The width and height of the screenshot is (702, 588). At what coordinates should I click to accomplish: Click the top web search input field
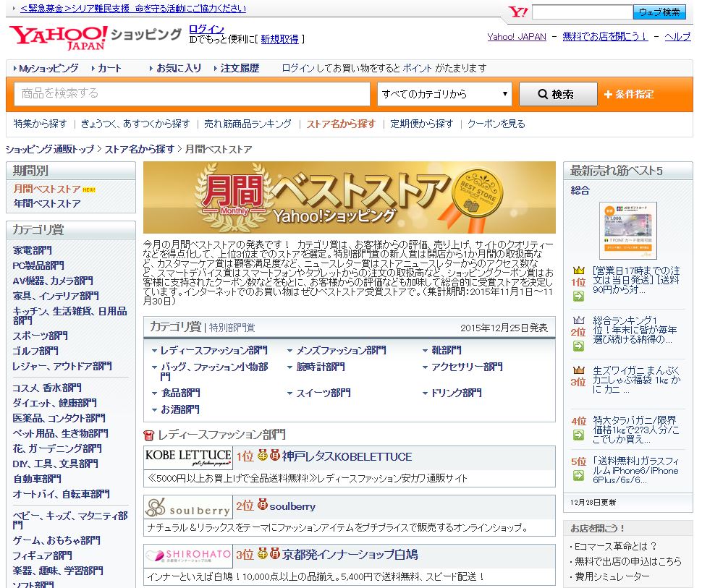coord(583,12)
